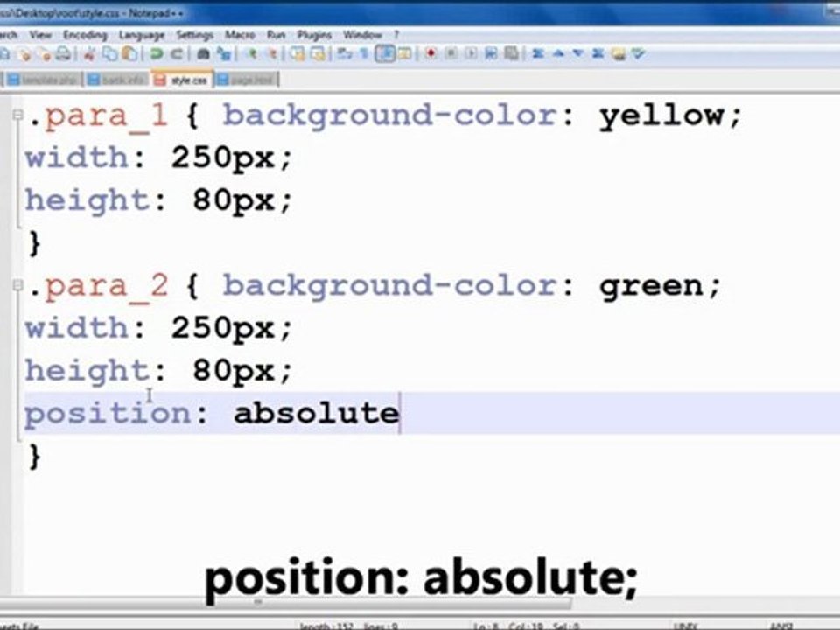
Task: Open the User Defined Language dialog icon
Action: click(x=405, y=53)
